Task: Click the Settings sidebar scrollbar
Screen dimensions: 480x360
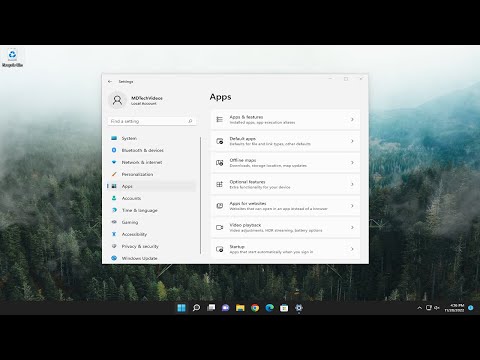Action: 200,195
